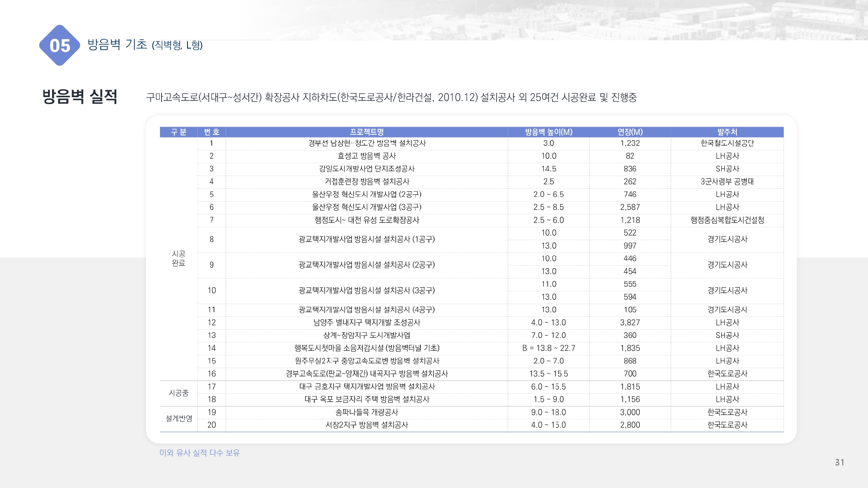Click the blue 05 section badge
Screen dimensions: 868x488
(x=59, y=46)
